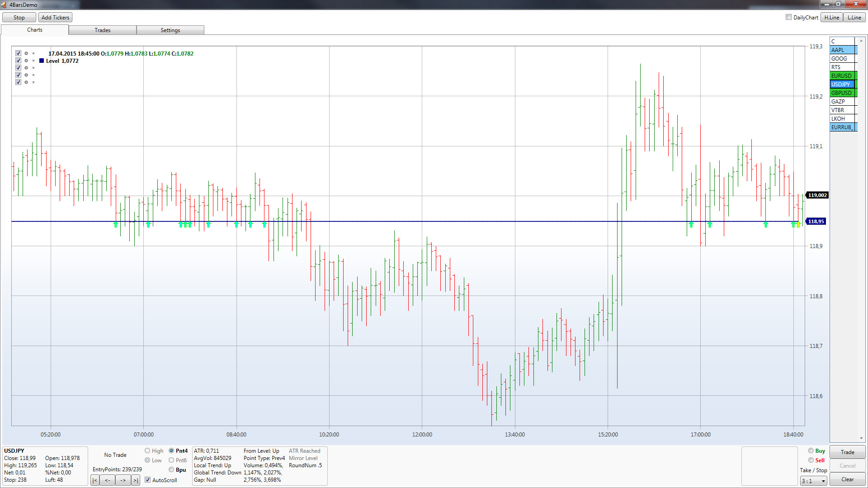Jump to first entry point button

95,480
